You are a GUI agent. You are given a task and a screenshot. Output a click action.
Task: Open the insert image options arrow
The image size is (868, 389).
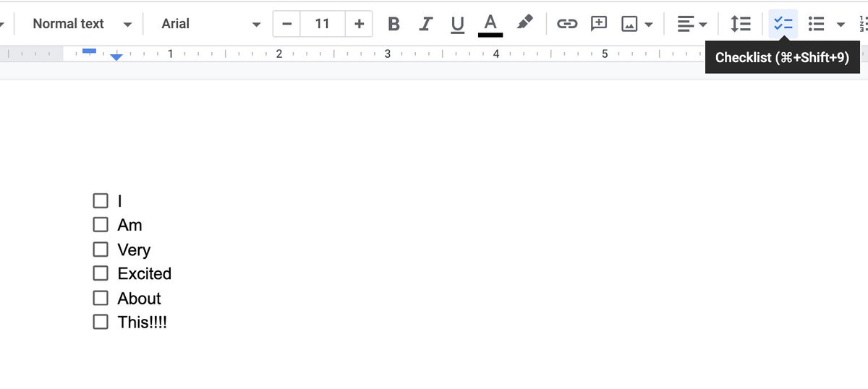(649, 25)
